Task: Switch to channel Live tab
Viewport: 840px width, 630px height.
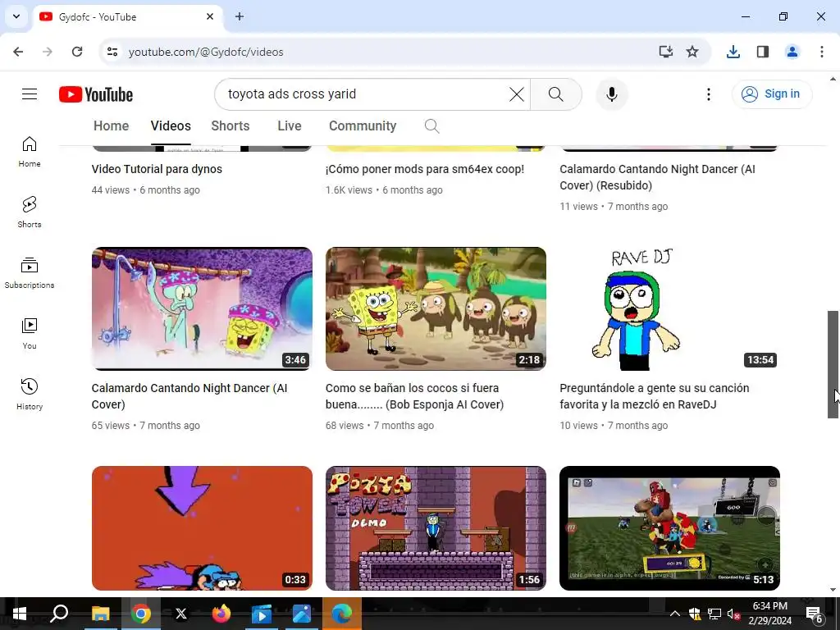Action: 290,126
